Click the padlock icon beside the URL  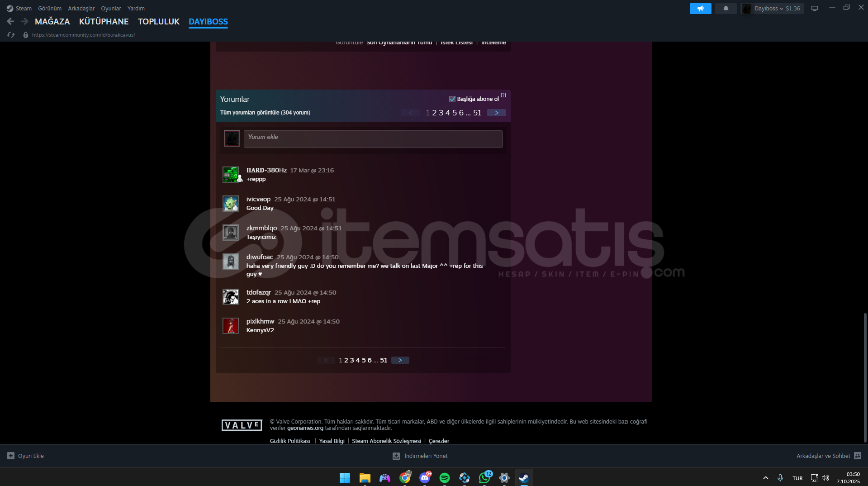[26, 35]
